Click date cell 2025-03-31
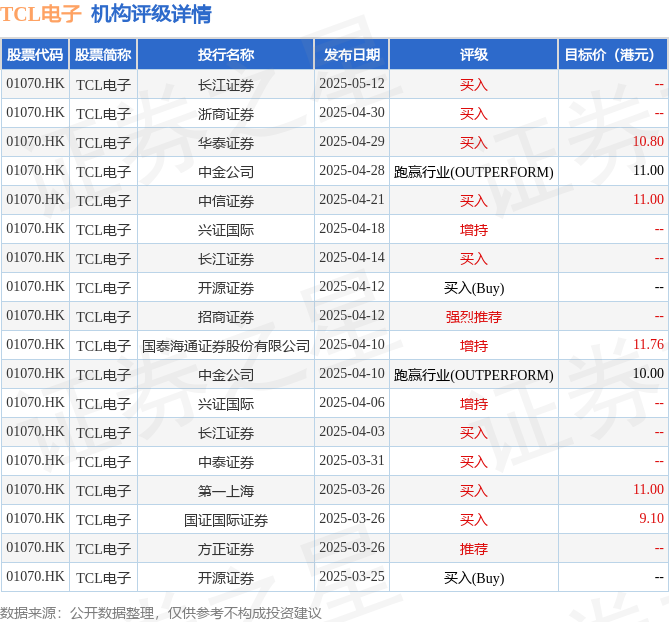The image size is (669, 622). point(352,461)
